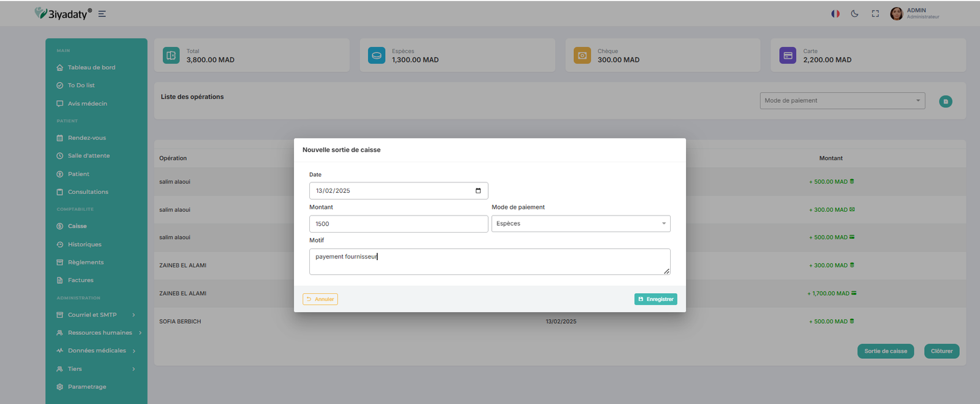Click the ADMIN user avatar
This screenshot has width=980, height=404.
tap(896, 13)
